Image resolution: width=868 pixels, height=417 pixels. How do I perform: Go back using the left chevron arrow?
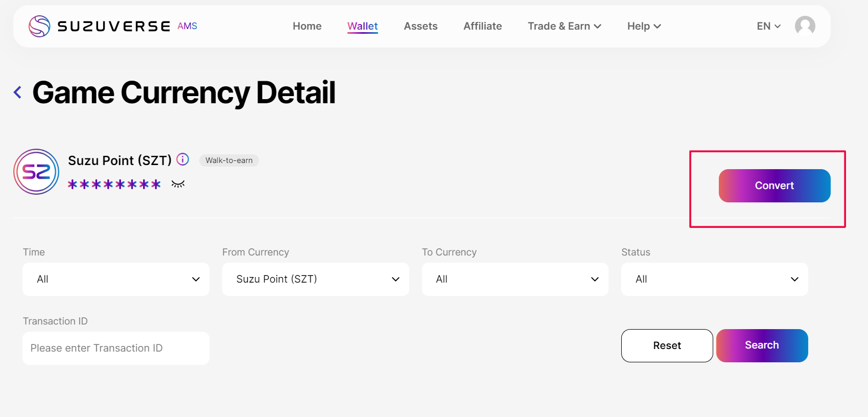coord(18,92)
